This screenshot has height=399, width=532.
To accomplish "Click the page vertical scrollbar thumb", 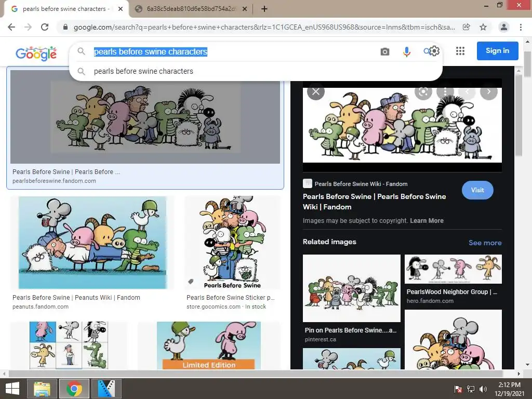I will coord(527,64).
